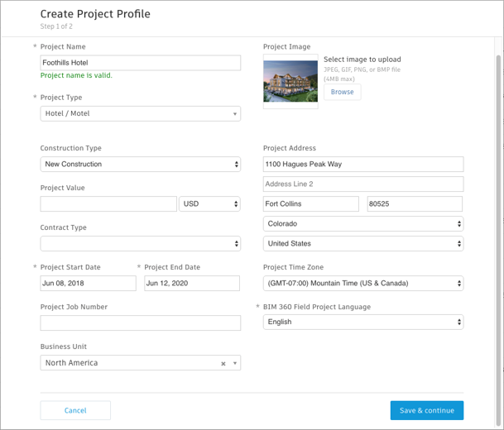Expand the Business Unit dropdown arrow
The width and height of the screenshot is (504, 430).
coord(235,364)
